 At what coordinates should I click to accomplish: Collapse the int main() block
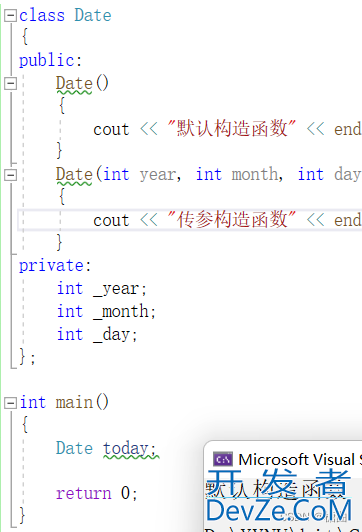coord(11,403)
